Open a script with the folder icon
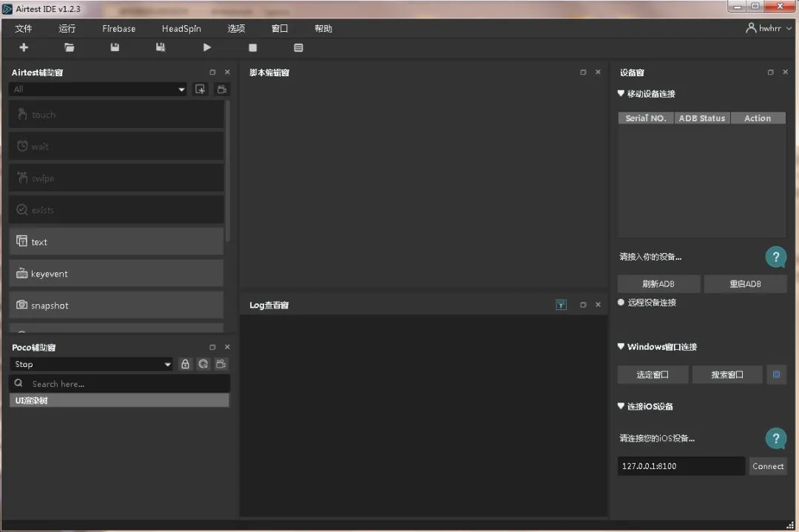 (x=70, y=47)
